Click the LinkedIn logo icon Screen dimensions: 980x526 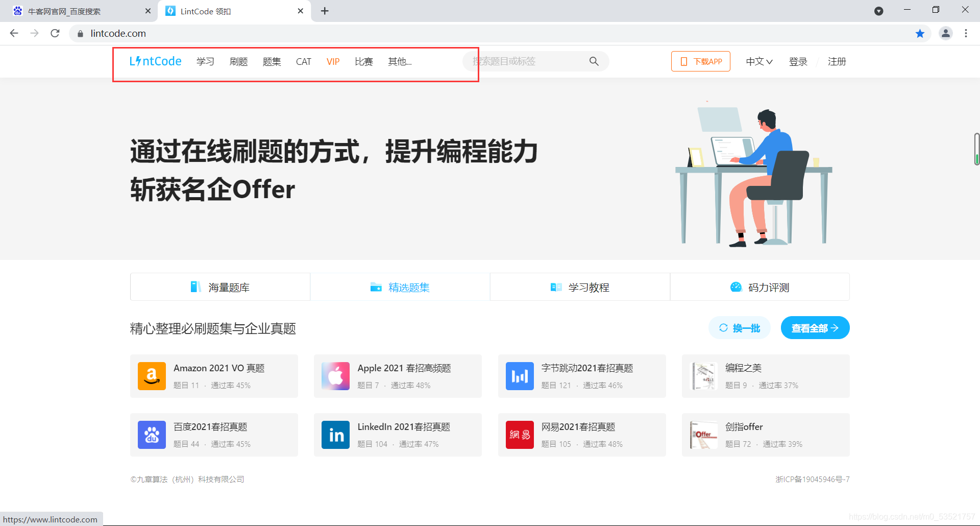point(335,435)
